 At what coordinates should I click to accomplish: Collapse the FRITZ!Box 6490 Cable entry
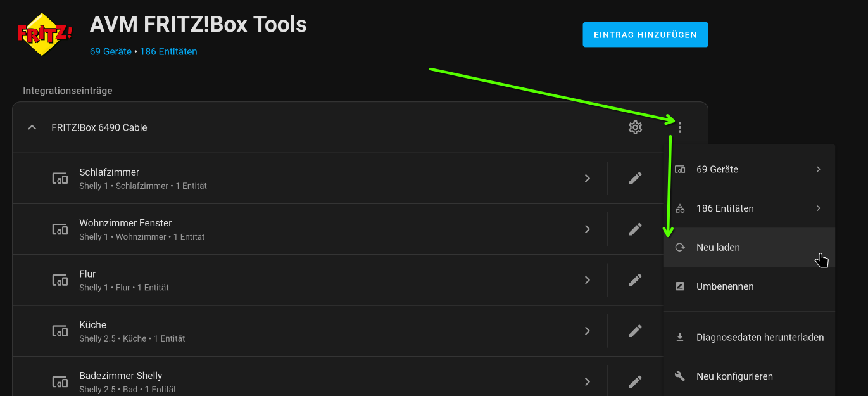pos(32,127)
